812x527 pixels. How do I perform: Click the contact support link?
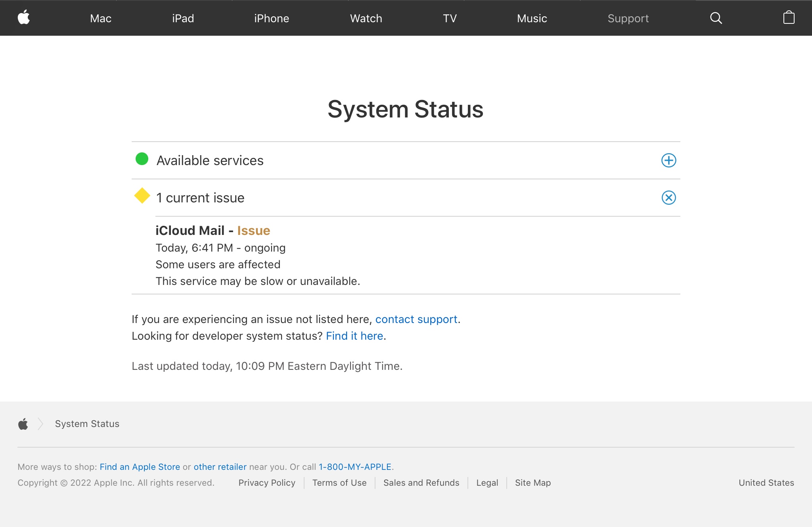pos(416,319)
